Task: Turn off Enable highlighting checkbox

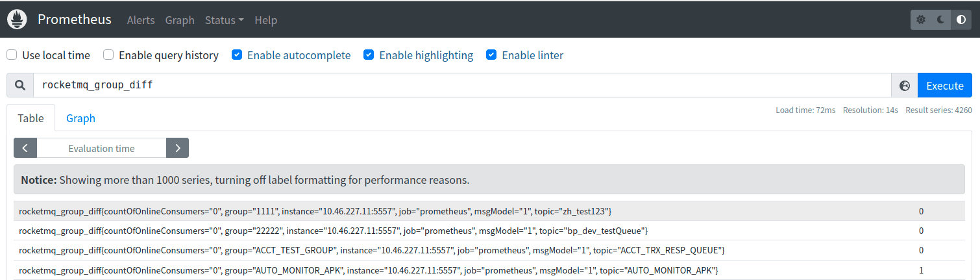Action: 369,55
